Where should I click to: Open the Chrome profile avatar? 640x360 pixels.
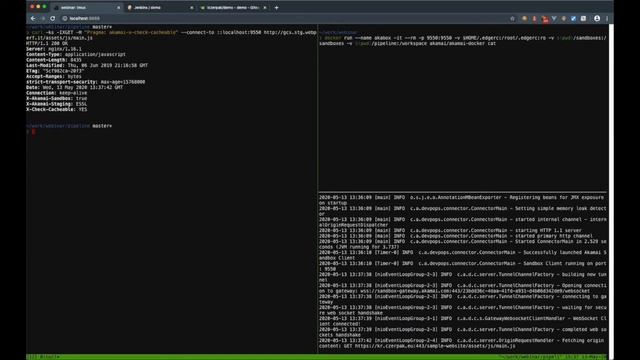point(597,18)
